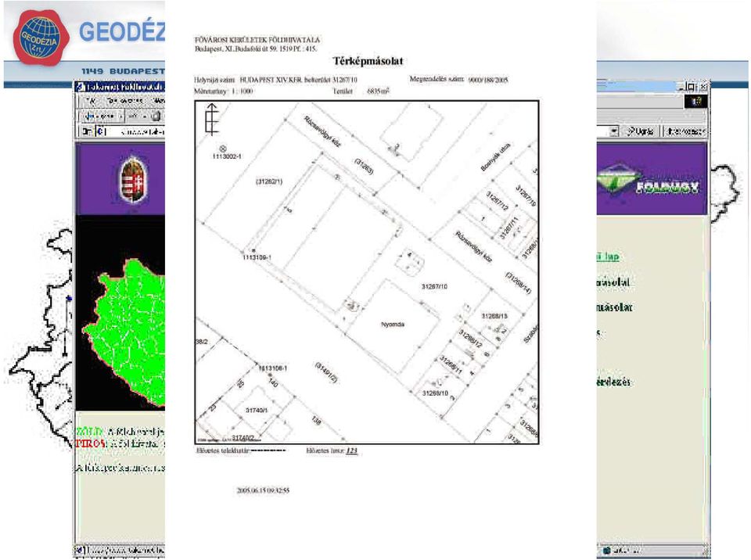
Task: Click the 'Térképmásolat' document title
Action: coord(368,61)
